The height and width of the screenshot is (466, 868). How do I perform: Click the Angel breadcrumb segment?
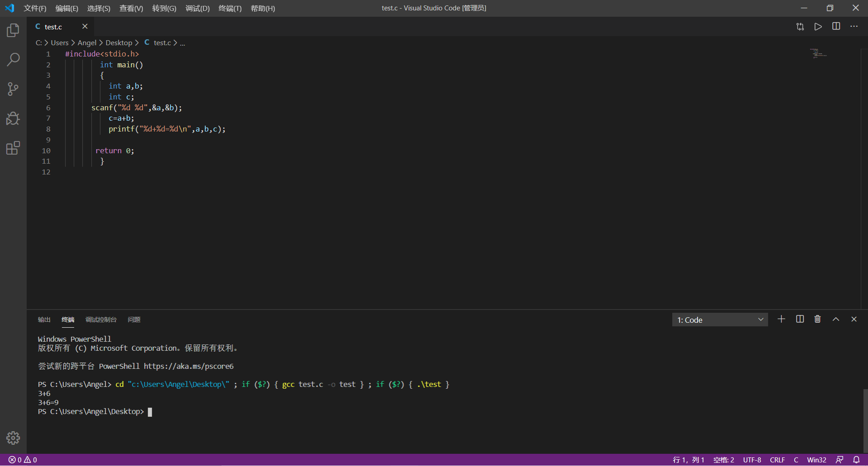pyautogui.click(x=87, y=42)
